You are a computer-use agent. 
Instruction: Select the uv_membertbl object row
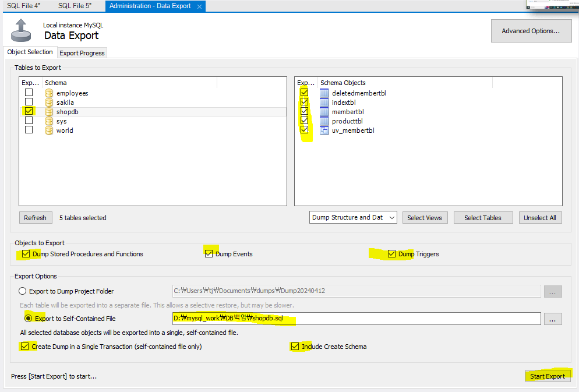[x=428, y=130]
